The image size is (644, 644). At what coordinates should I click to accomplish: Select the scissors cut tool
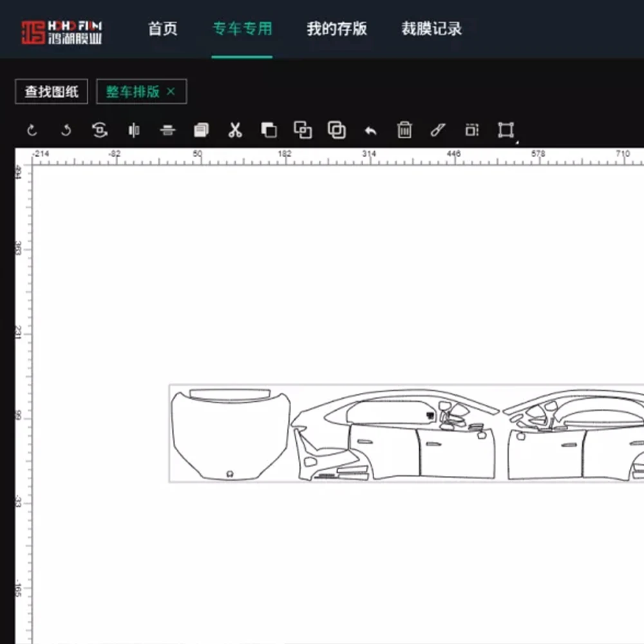[x=235, y=131]
